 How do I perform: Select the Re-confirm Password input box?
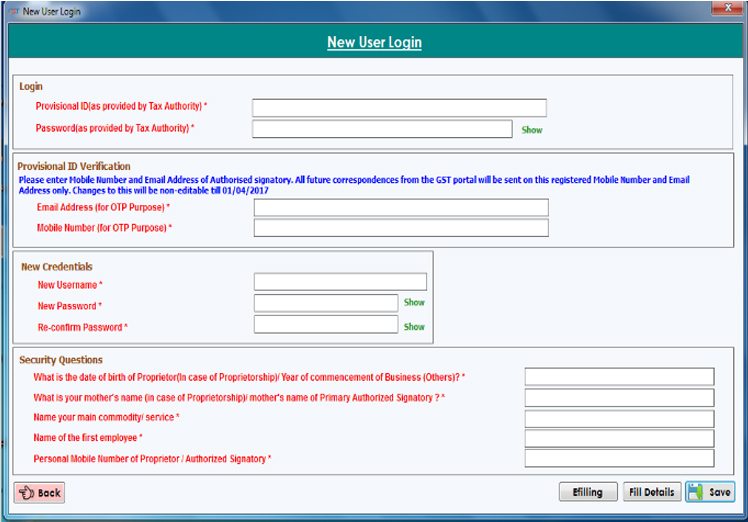click(x=326, y=324)
